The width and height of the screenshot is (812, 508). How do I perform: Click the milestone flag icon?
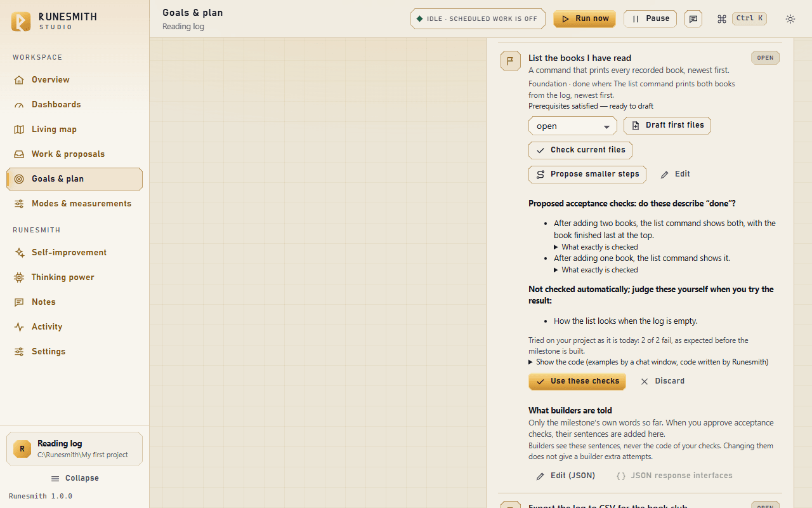tap(511, 61)
